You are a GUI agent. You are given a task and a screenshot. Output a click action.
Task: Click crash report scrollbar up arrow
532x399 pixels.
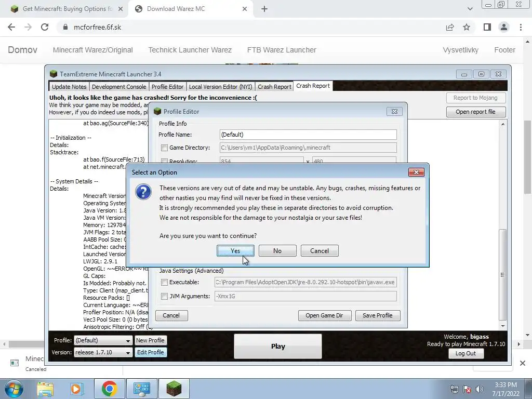point(503,124)
